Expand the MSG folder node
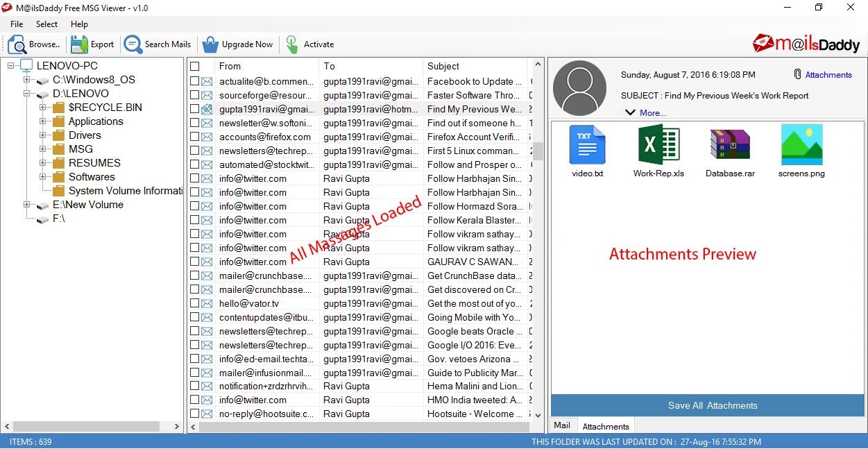 (43, 149)
